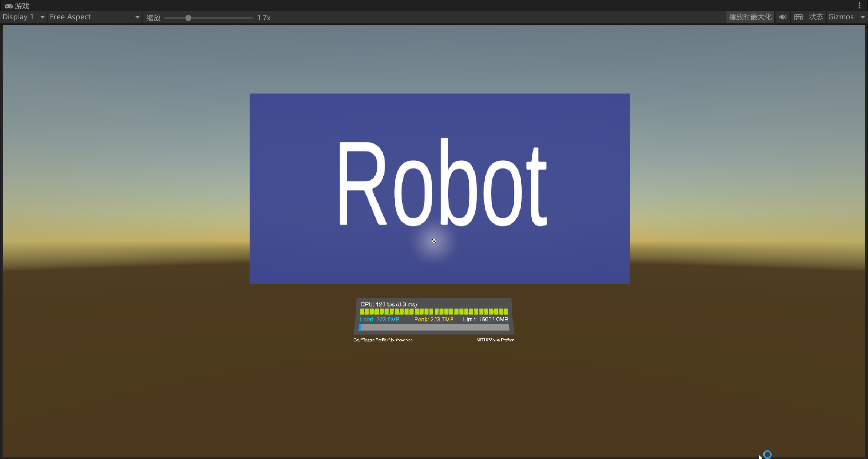Click the game controller icon in tab
The width and height of the screenshot is (868, 459).
[x=8, y=6]
